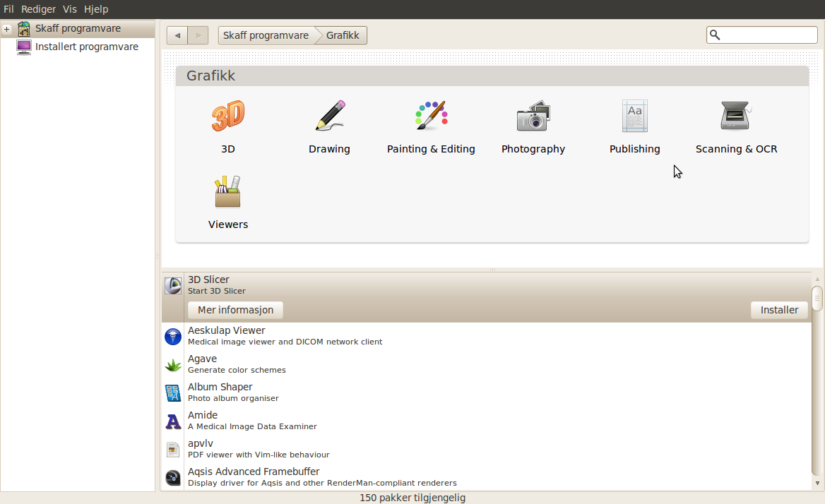Click 'Generate color schemes' description

(237, 370)
